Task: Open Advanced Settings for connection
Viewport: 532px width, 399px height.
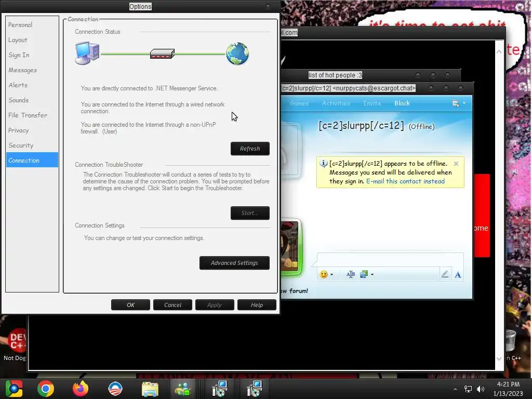Action: [x=234, y=263]
